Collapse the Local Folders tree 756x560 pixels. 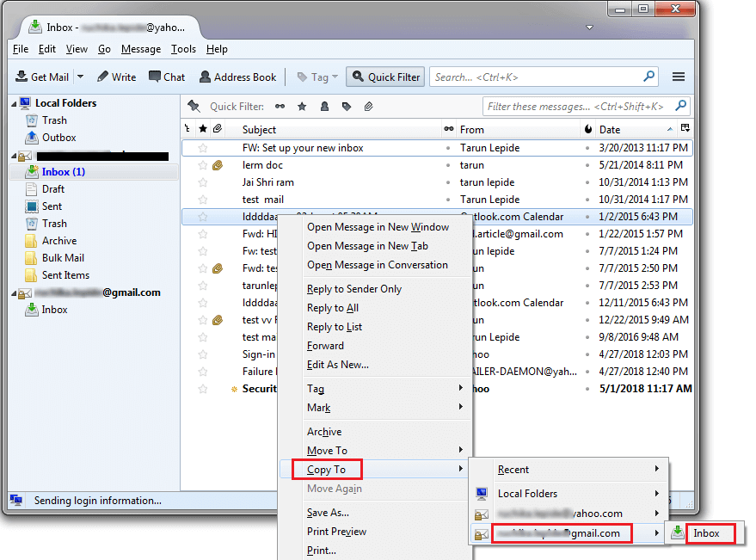[x=14, y=103]
